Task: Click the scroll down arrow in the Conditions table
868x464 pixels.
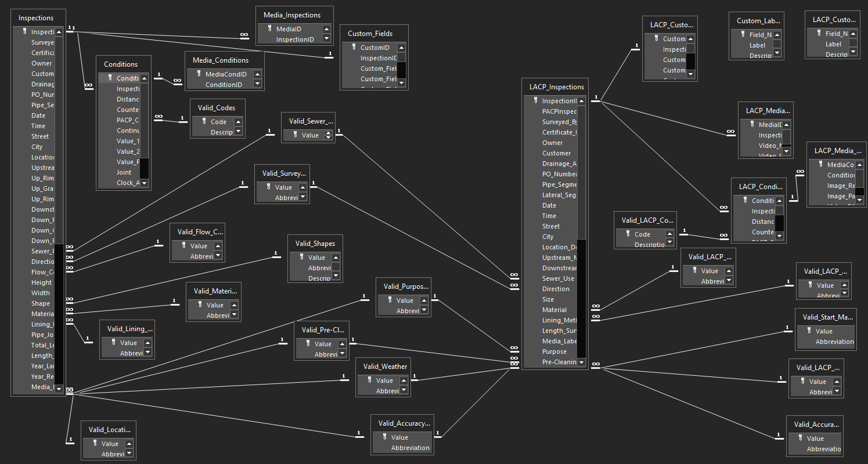Action: pyautogui.click(x=144, y=183)
